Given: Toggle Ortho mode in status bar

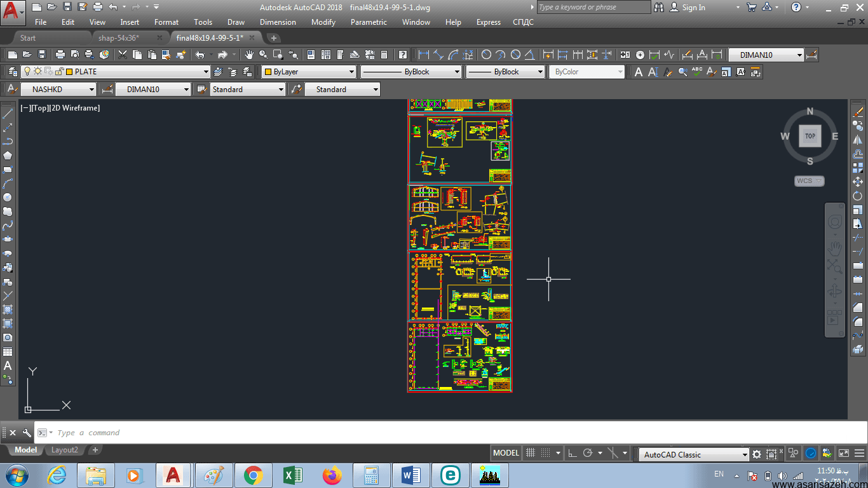Looking at the screenshot, I should pos(573,453).
